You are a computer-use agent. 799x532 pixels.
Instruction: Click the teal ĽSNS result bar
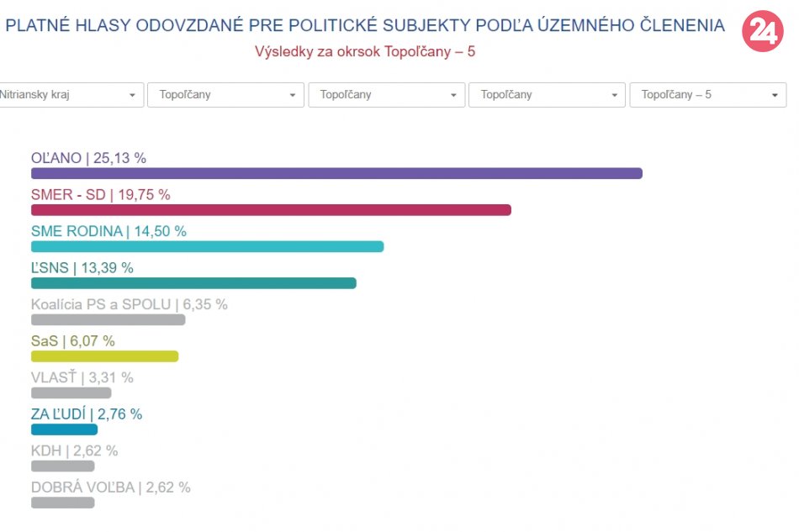tap(193, 283)
